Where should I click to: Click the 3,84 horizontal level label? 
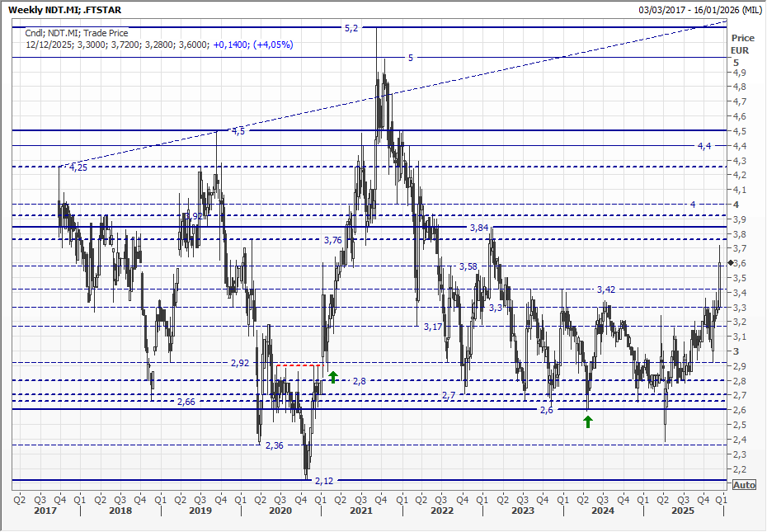[x=478, y=227]
